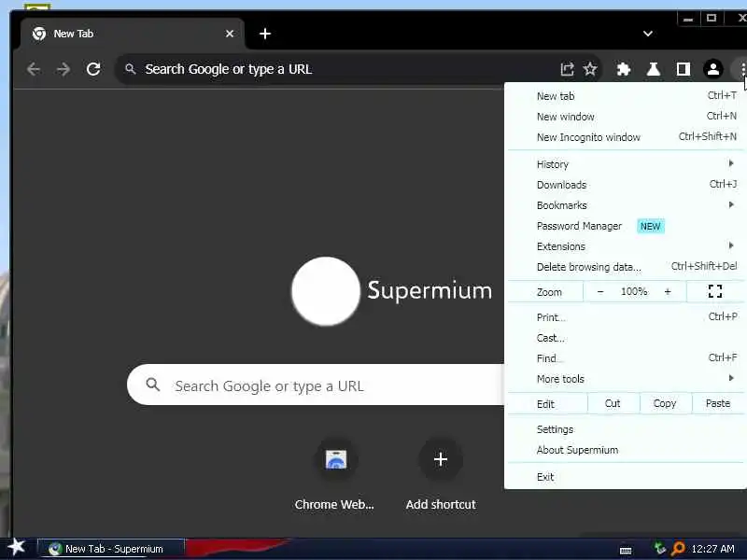This screenshot has width=747, height=560.
Task: Expand the Extensions submenu
Action: 625,246
